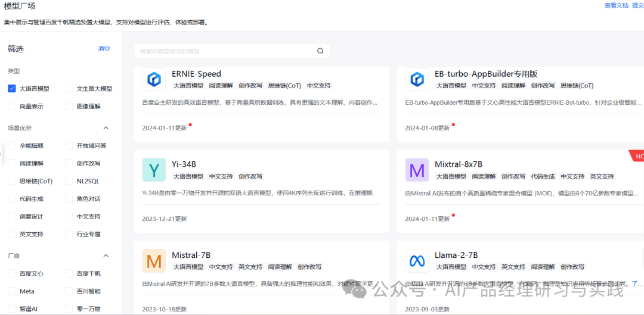Open the EB-turbo-AppBuilder model logo

(x=417, y=79)
